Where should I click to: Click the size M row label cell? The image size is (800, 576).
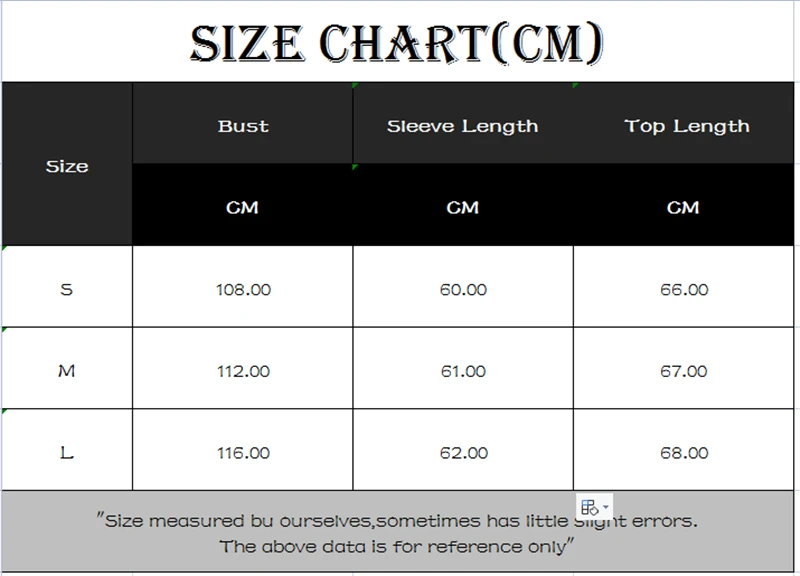tap(67, 371)
